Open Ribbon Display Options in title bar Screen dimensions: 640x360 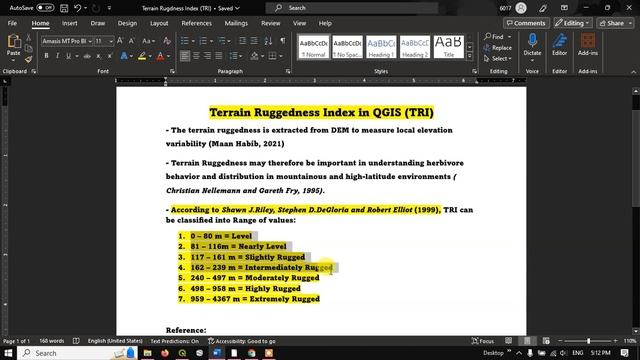click(x=564, y=8)
